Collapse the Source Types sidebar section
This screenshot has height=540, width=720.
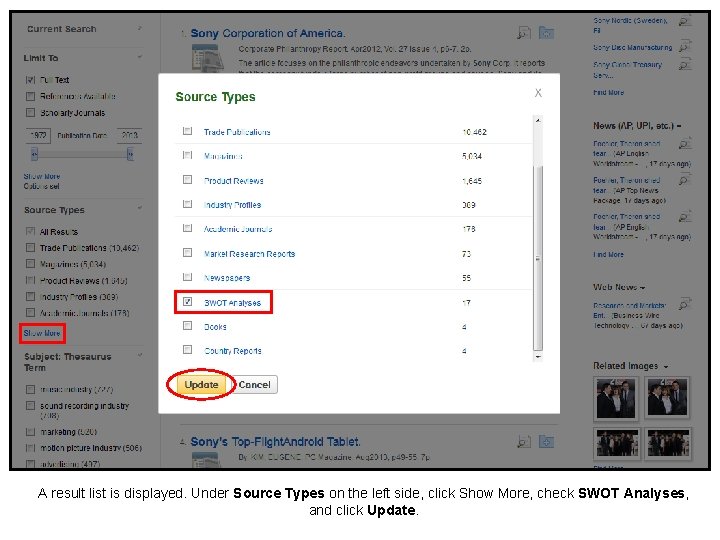coord(140,208)
